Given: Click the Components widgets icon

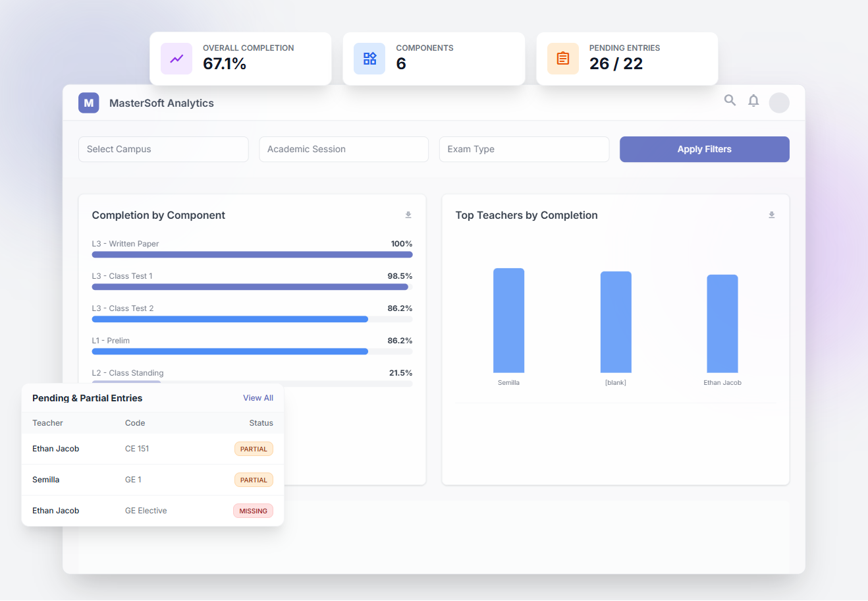Looking at the screenshot, I should 369,59.
